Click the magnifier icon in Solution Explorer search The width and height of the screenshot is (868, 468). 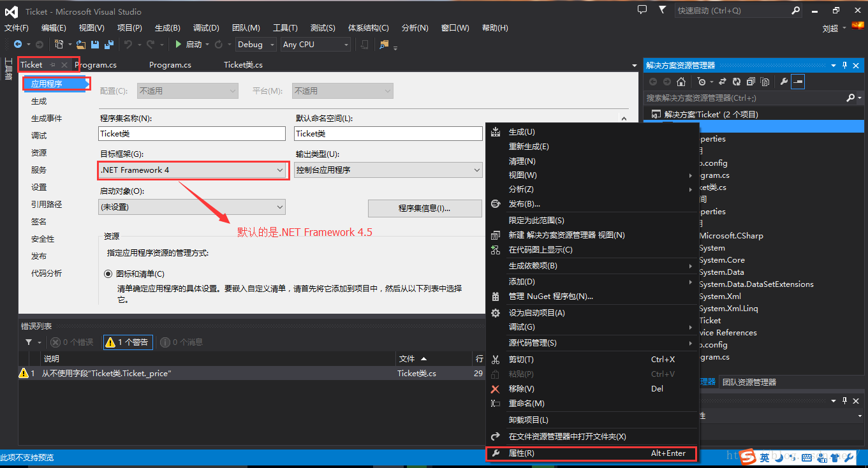[850, 98]
